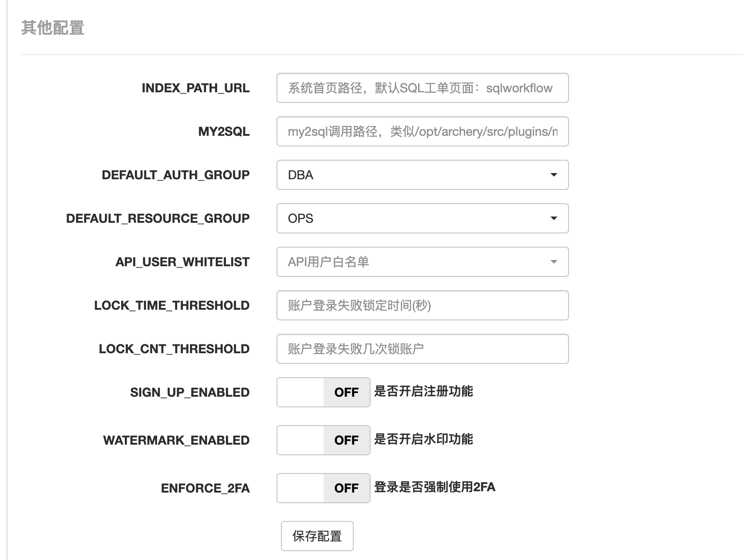Toggle the ENFORCE_2FA switch
This screenshot has height=560, width=743.
[x=323, y=488]
